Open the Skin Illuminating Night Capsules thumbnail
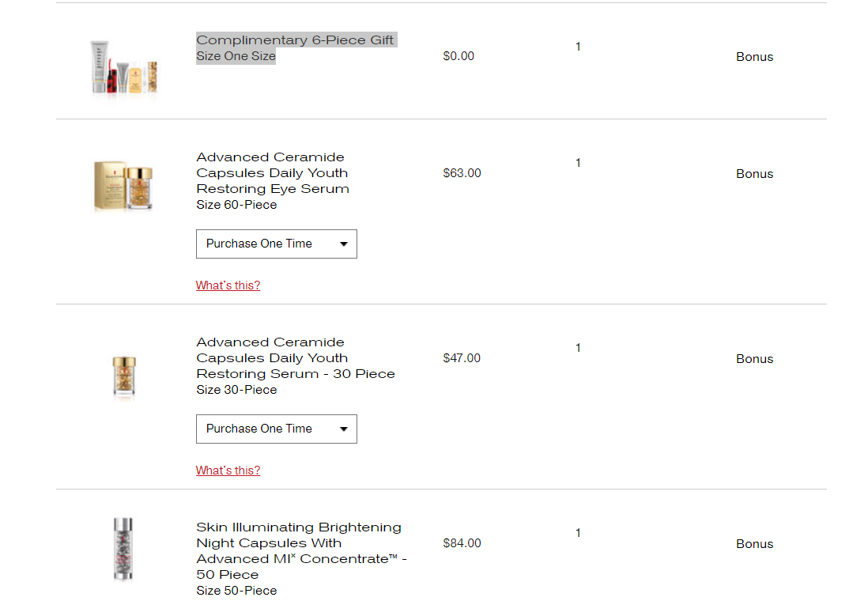 click(123, 549)
